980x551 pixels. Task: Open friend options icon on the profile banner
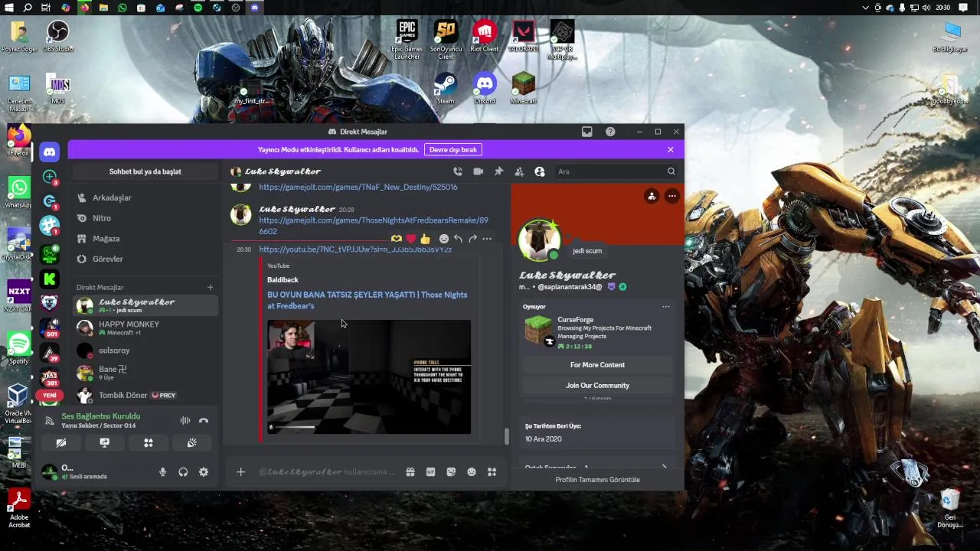coord(652,196)
